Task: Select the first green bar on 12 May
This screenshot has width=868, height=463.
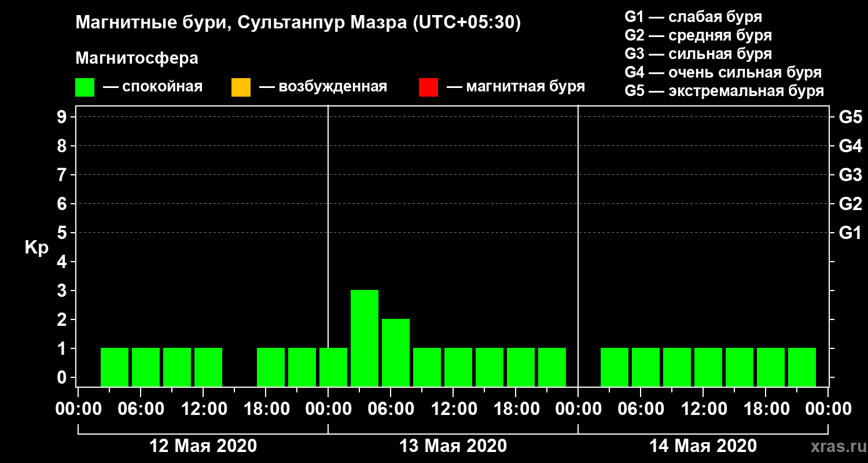Action: click(x=115, y=367)
